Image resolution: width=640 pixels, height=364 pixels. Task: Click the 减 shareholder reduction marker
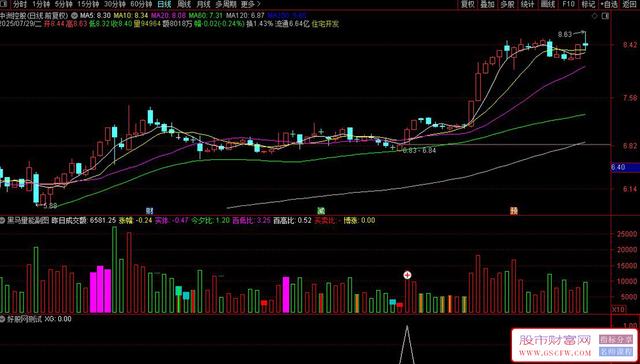pyautogui.click(x=321, y=211)
